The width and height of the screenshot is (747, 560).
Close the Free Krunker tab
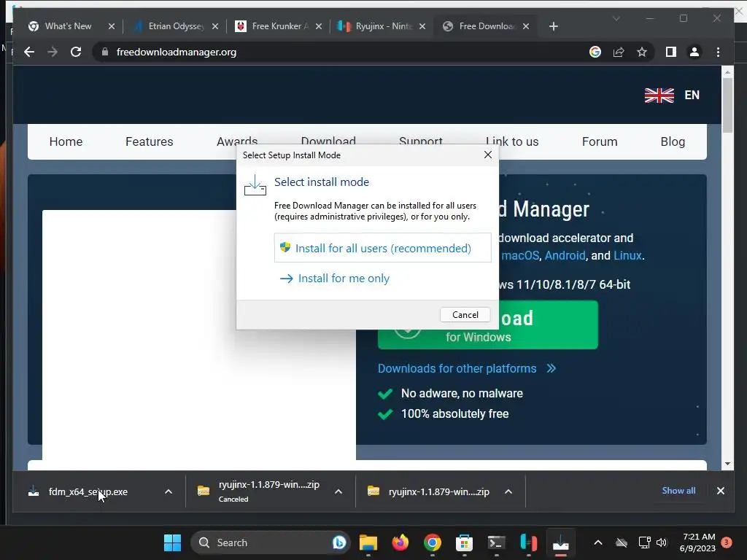(319, 26)
